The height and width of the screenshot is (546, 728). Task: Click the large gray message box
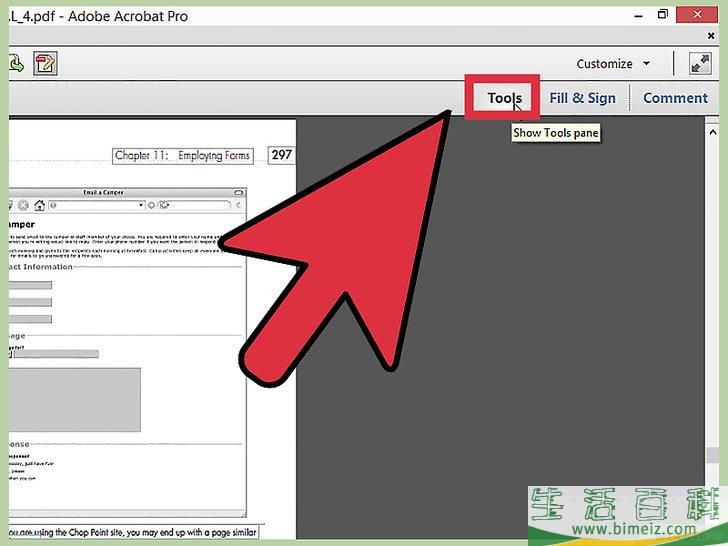(x=75, y=400)
